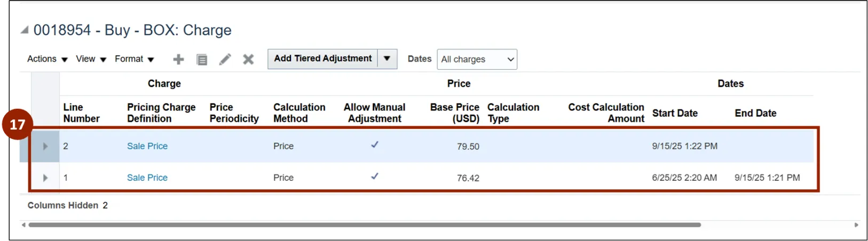Open the Add Tiered Adjustment dropdown arrow
The height and width of the screenshot is (241, 868).
click(387, 59)
